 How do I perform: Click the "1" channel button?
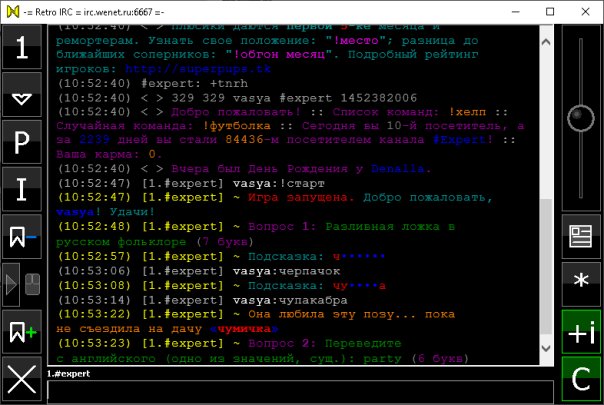click(22, 47)
